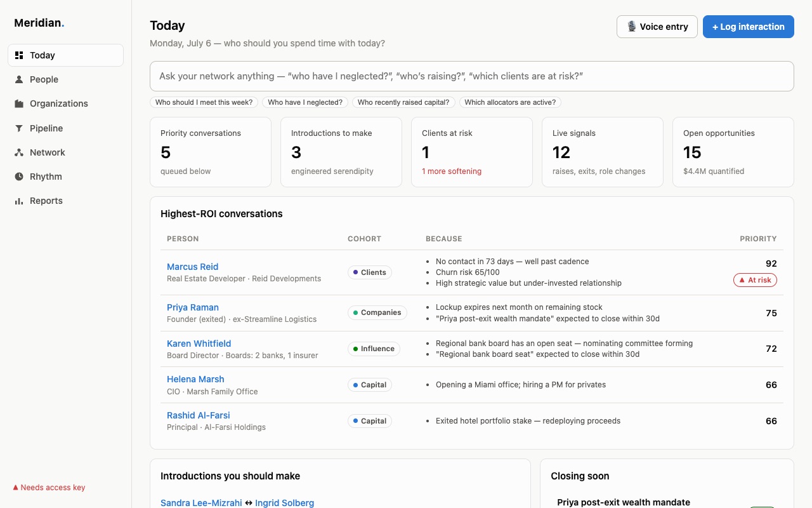
Task: Select 'Who should I meet this week?' suggestion
Action: click(x=204, y=102)
